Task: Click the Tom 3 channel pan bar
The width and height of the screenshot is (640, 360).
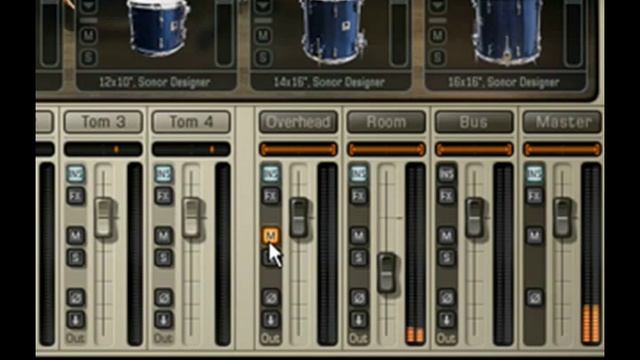Action: coord(103,149)
